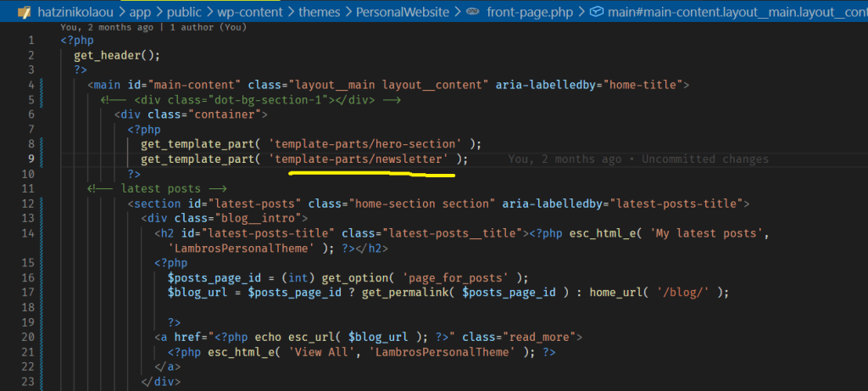Click the folder icon before hatzinikolaou breadcrumb
This screenshot has width=868, height=391.
coord(24,11)
